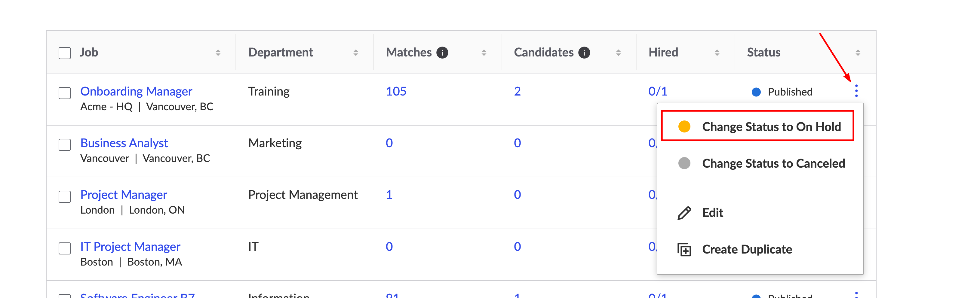This screenshot has height=298, width=980.
Task: Check the Onboarding Manager row checkbox
Action: click(x=65, y=93)
